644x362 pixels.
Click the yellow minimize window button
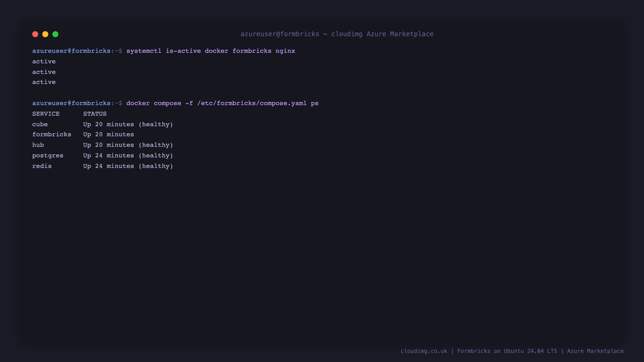(45, 34)
